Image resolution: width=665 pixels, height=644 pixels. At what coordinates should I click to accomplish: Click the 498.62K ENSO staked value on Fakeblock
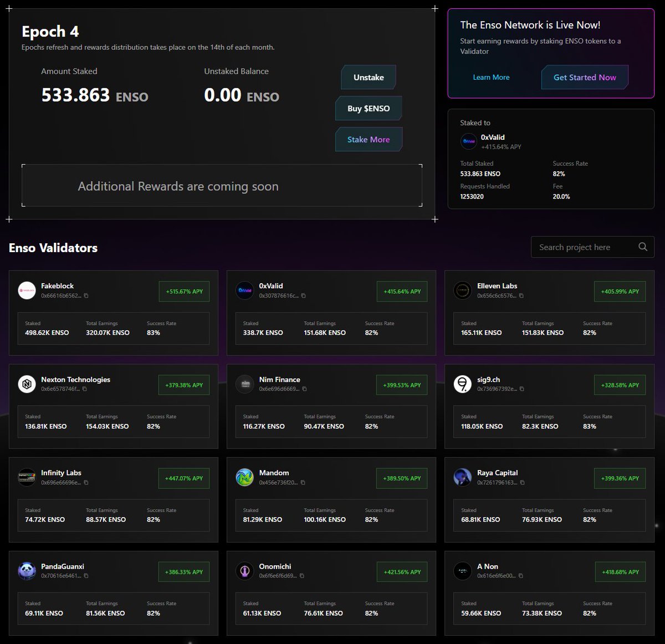point(47,333)
